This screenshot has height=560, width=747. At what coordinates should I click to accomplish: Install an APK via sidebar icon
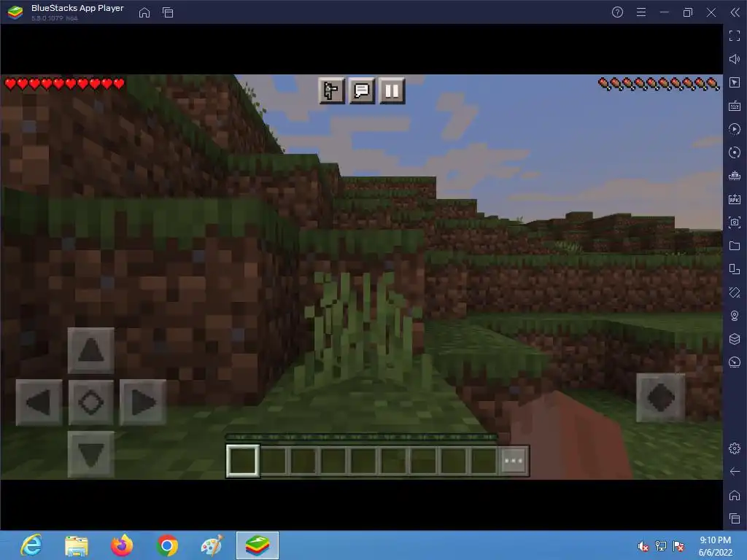(735, 199)
